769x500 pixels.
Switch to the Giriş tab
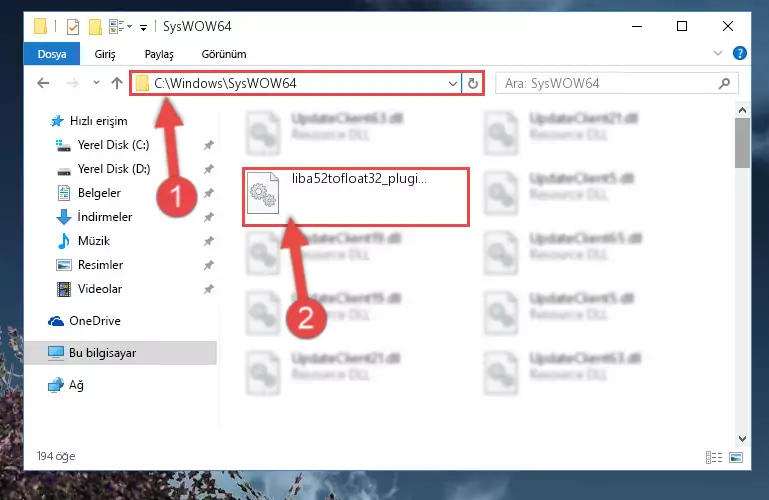(x=105, y=54)
